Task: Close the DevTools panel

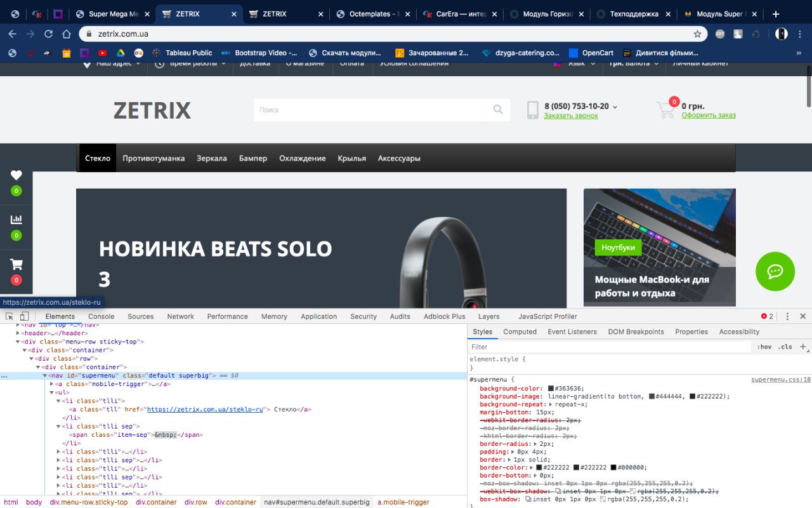Action: pos(802,316)
